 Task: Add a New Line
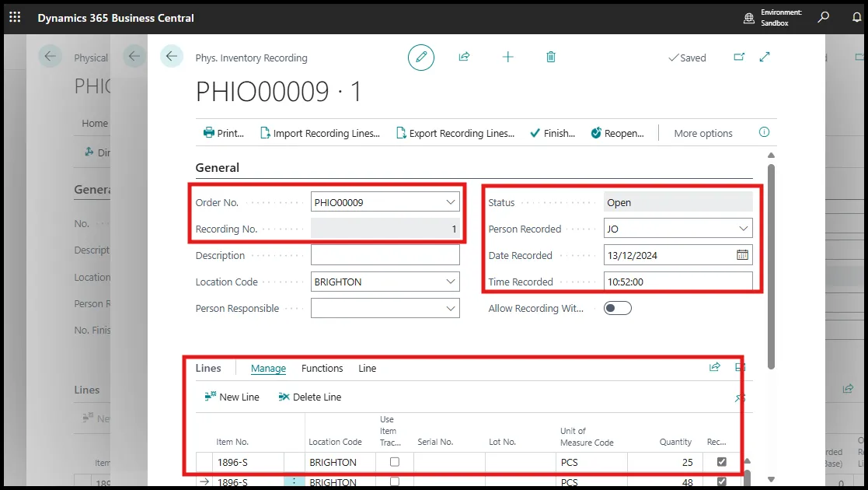[x=232, y=397]
